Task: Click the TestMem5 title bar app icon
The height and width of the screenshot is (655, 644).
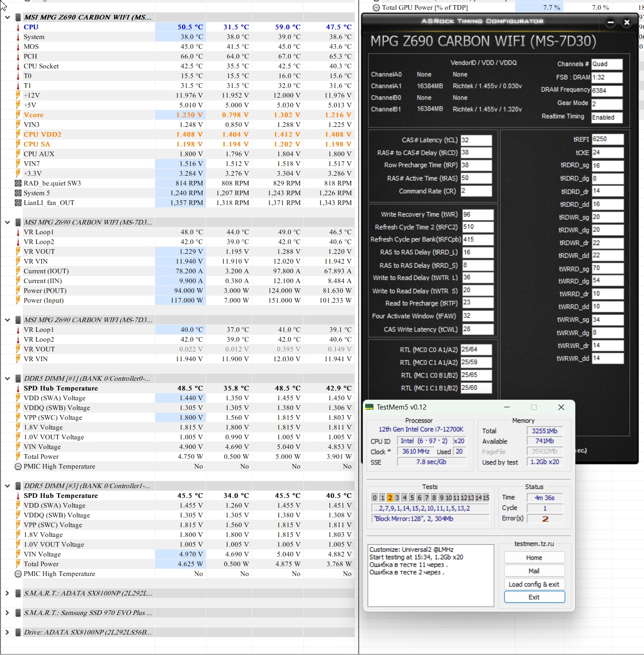Action: click(370, 407)
